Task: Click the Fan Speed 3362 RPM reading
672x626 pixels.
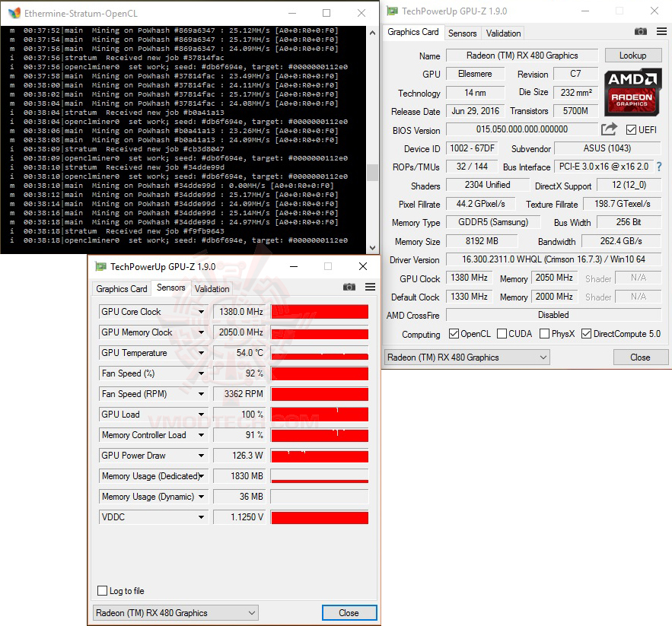Action: 239,394
